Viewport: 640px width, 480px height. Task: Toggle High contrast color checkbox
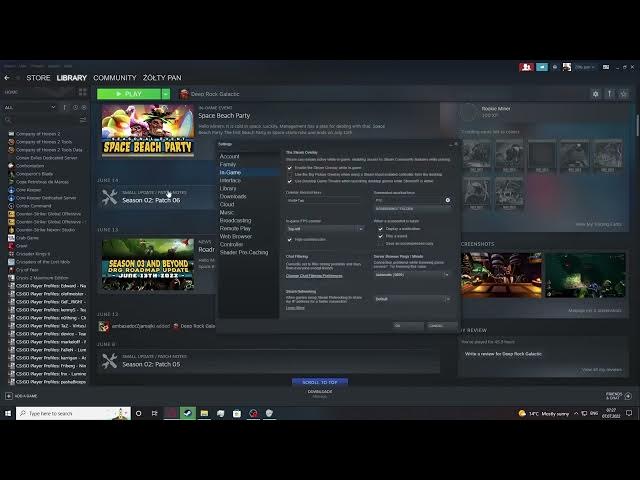290,240
